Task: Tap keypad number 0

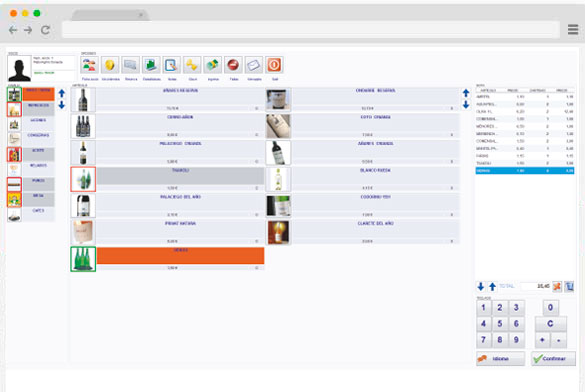Action: (x=550, y=307)
